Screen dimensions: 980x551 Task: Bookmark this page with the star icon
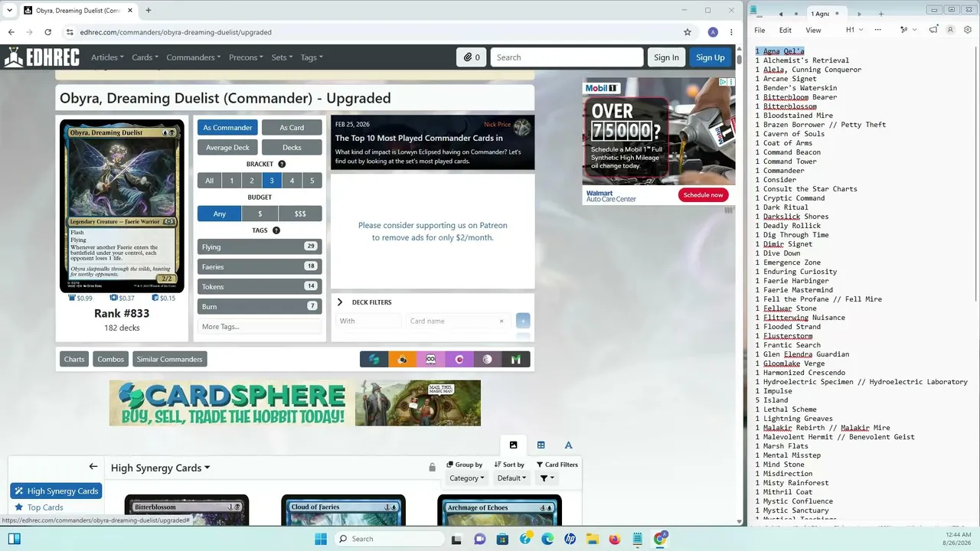(x=688, y=32)
